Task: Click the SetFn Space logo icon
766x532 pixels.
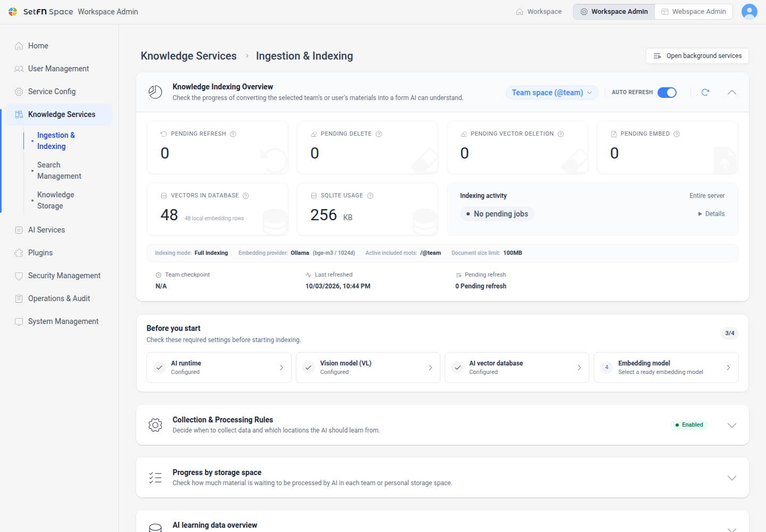Action: pyautogui.click(x=13, y=12)
